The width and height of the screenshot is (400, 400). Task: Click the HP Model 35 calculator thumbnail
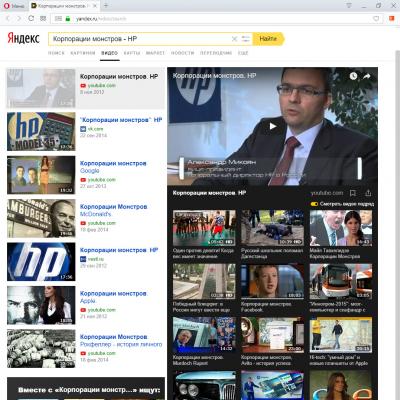[x=41, y=131]
